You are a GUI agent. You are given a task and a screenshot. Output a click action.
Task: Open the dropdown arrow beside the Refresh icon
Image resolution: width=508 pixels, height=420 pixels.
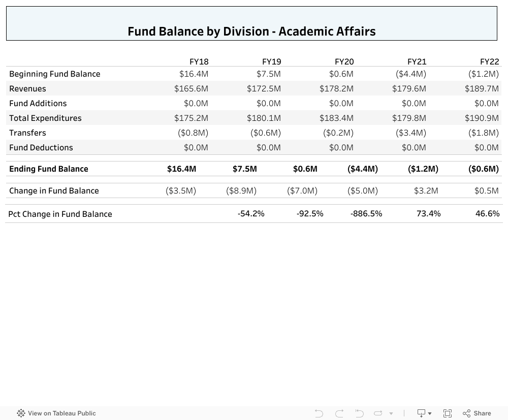coord(391,413)
